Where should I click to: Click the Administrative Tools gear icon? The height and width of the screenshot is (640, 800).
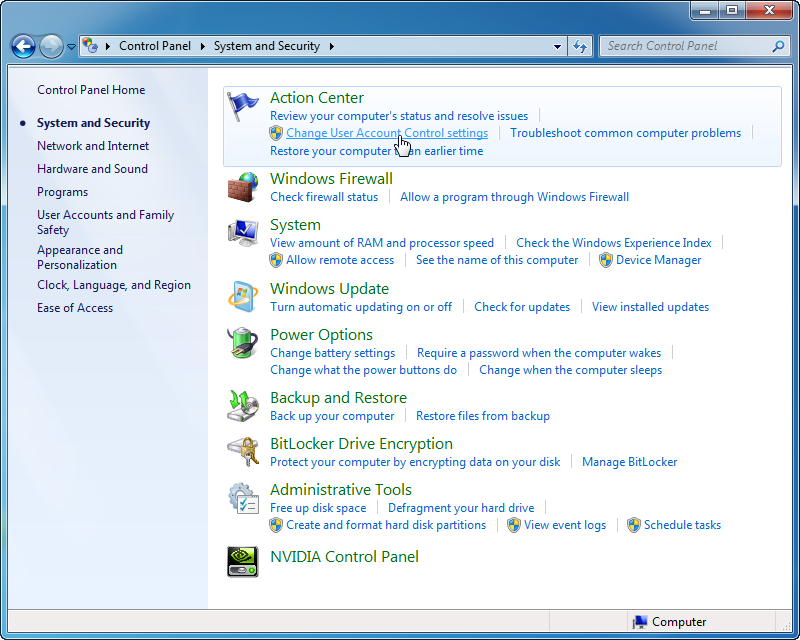point(243,498)
